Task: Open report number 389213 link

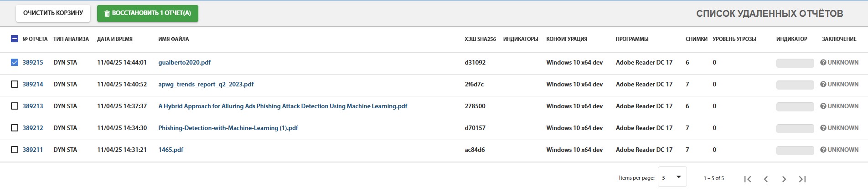Action: click(33, 106)
